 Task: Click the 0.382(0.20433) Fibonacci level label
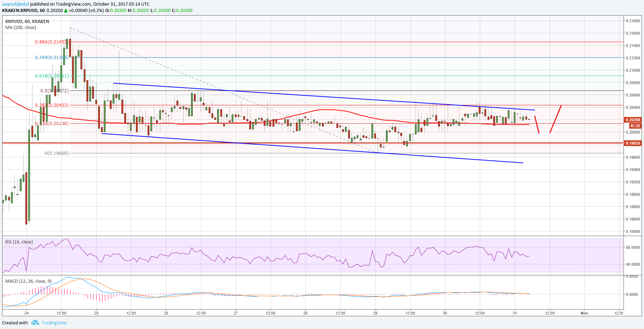[52, 105]
